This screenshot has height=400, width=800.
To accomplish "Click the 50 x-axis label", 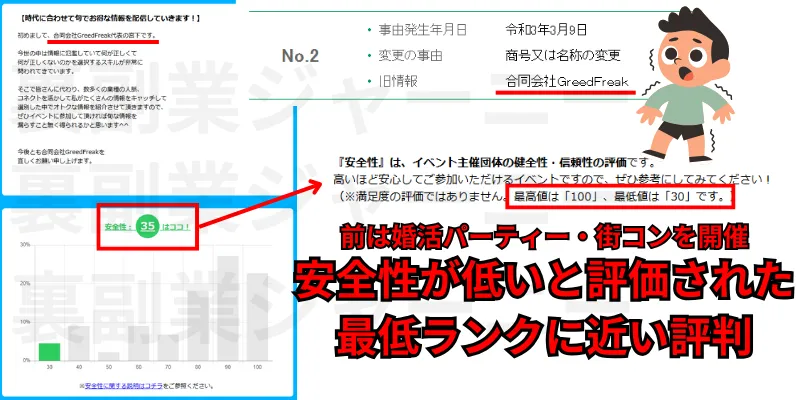I will (x=109, y=367).
